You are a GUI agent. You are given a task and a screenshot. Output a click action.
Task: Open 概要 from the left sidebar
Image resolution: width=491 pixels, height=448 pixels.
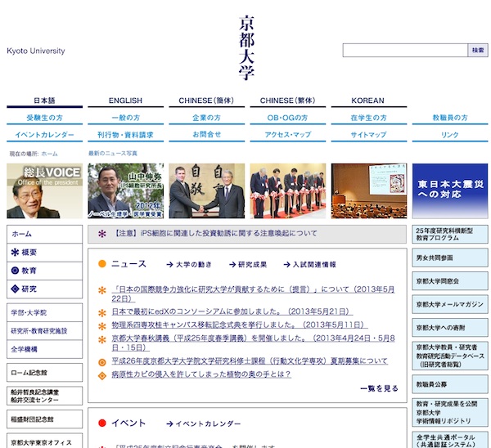(29, 252)
